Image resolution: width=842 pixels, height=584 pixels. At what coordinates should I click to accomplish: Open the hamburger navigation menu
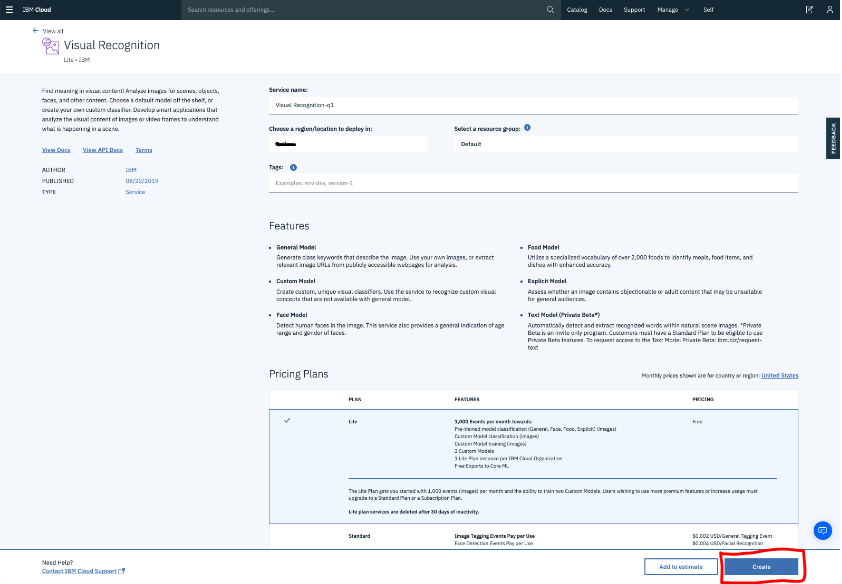tap(9, 10)
